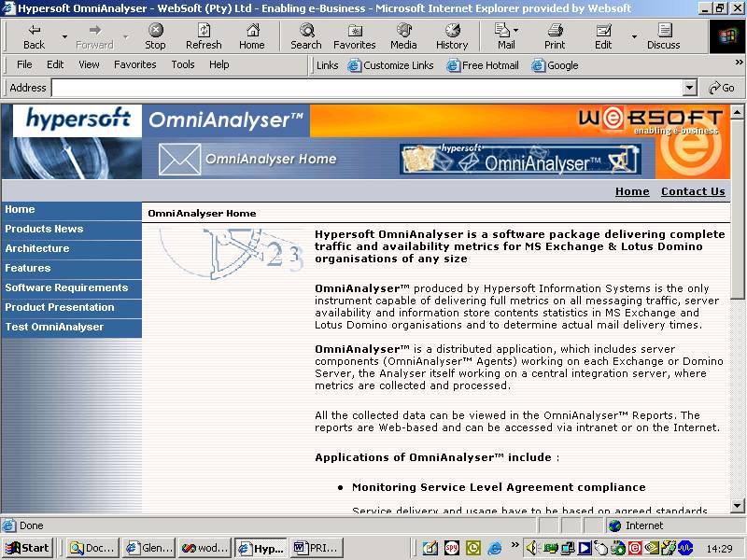The height and width of the screenshot is (560, 747).
Task: Click the Hyp... taskbar button
Action: point(261,548)
